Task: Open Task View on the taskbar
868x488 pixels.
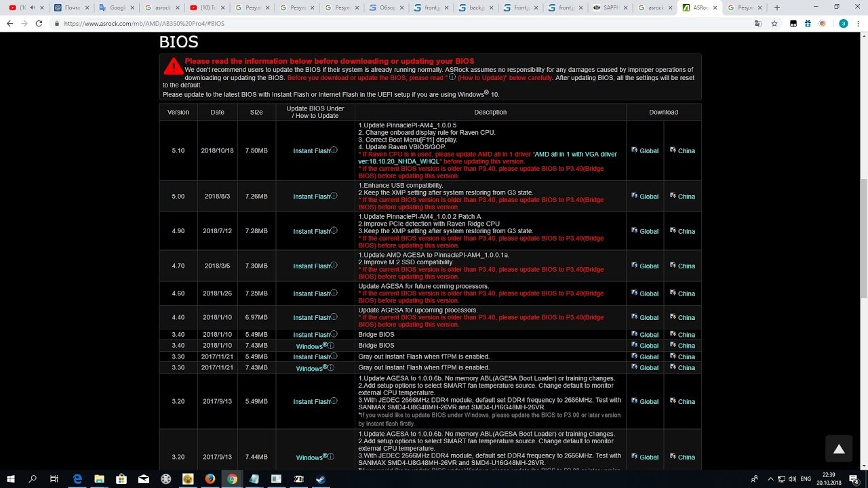Action: pyautogui.click(x=54, y=479)
